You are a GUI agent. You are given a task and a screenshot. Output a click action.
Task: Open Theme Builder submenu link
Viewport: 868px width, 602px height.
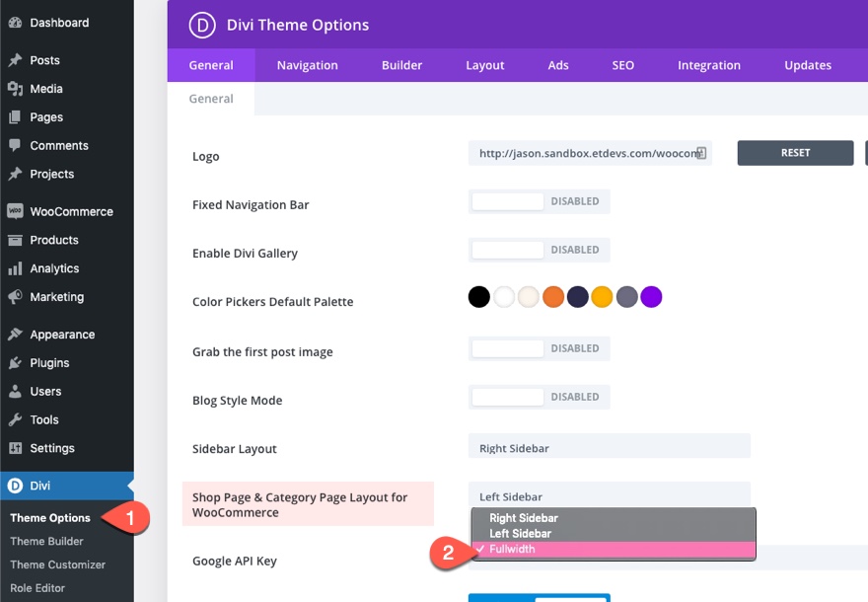(46, 541)
